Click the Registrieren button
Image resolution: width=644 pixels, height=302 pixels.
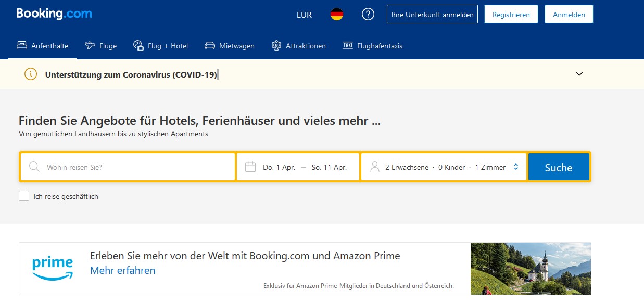click(511, 15)
